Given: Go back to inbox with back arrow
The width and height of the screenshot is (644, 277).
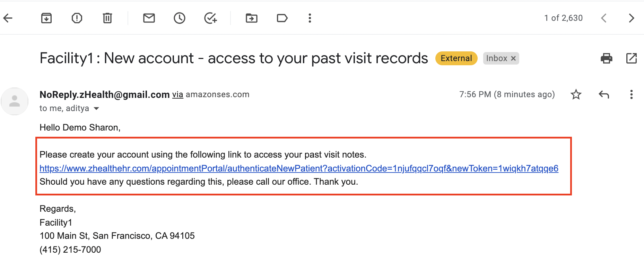Looking at the screenshot, I should coord(8,18).
